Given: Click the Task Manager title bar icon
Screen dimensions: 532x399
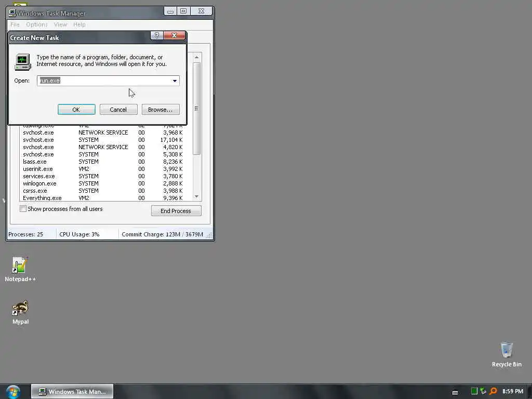Looking at the screenshot, I should 12,13.
